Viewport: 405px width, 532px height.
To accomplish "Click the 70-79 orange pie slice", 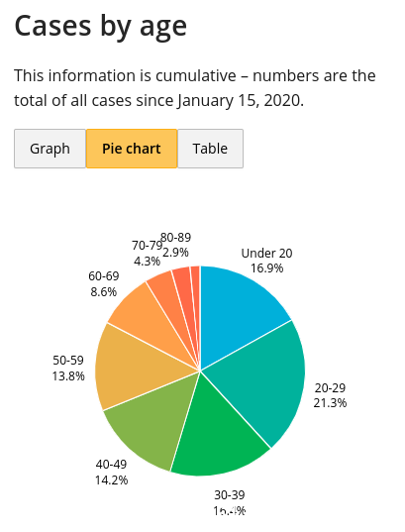I will [168, 295].
